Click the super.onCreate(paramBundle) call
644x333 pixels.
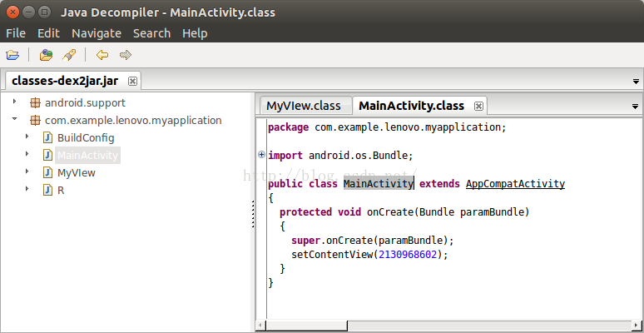tap(373, 240)
